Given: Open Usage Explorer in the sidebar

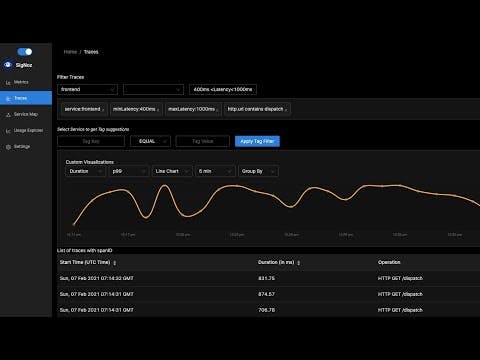Looking at the screenshot, I should [x=28, y=130].
